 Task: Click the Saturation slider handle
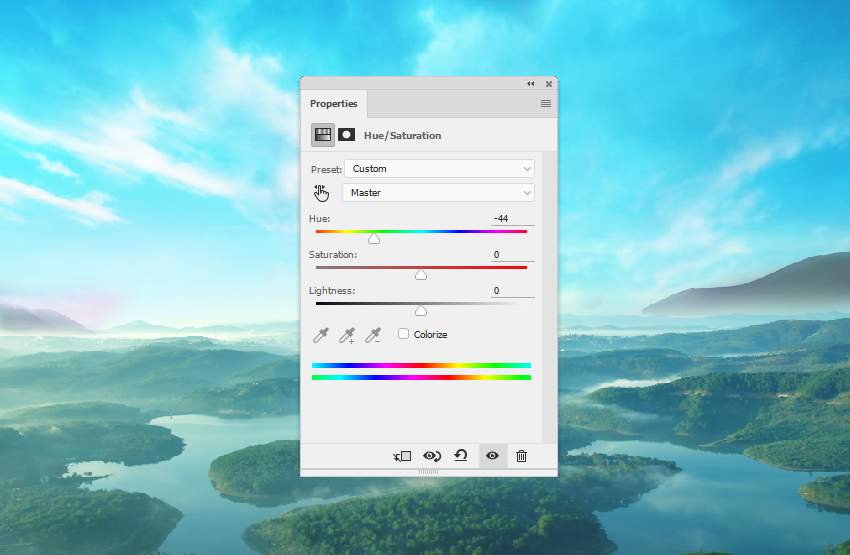pos(421,275)
